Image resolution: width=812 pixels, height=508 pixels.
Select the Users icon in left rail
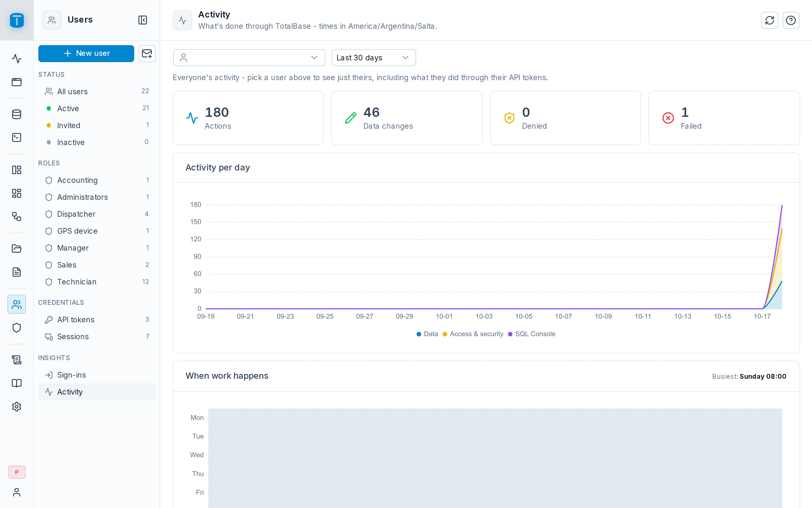pos(17,305)
